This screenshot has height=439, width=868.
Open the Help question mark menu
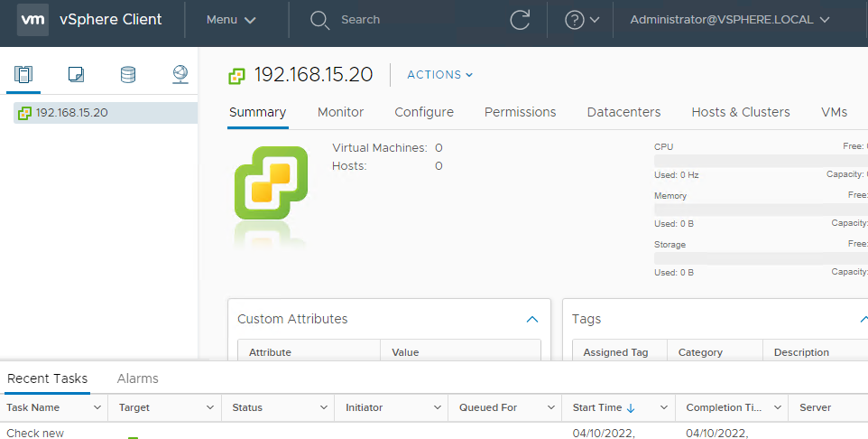[574, 20]
